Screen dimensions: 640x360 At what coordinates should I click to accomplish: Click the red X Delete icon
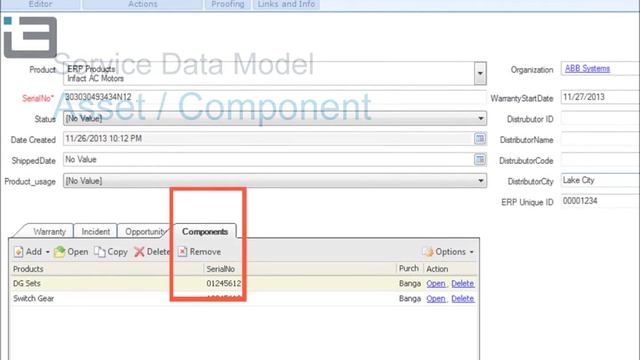(139, 252)
